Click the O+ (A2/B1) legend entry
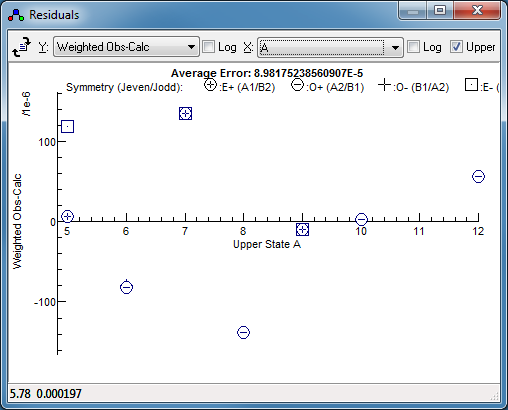The height and width of the screenshot is (410, 508). (x=327, y=86)
